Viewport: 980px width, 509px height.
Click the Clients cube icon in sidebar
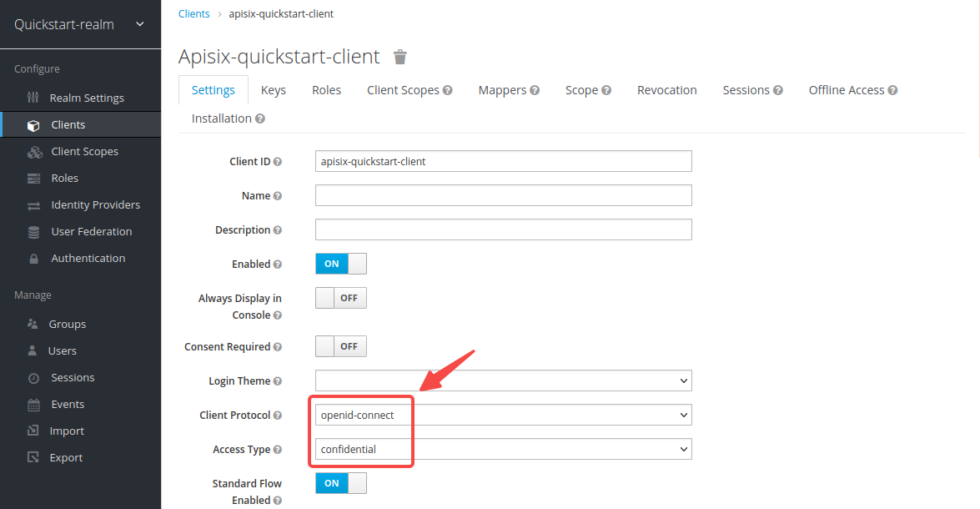click(x=33, y=125)
